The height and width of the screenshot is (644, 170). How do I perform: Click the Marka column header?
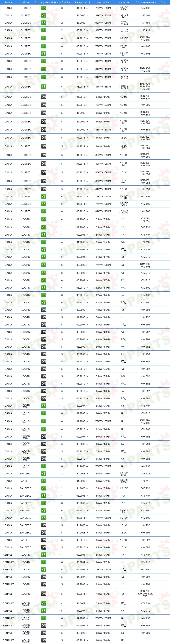8,2
